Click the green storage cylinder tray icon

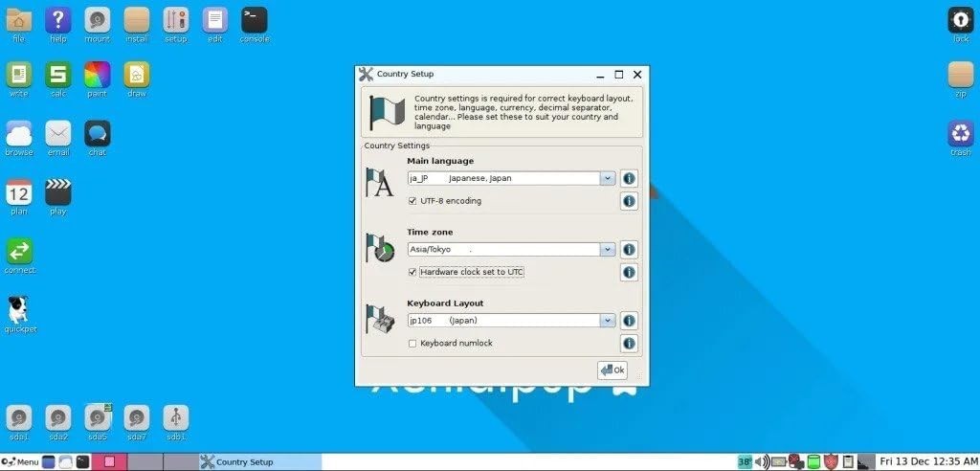(x=813, y=462)
